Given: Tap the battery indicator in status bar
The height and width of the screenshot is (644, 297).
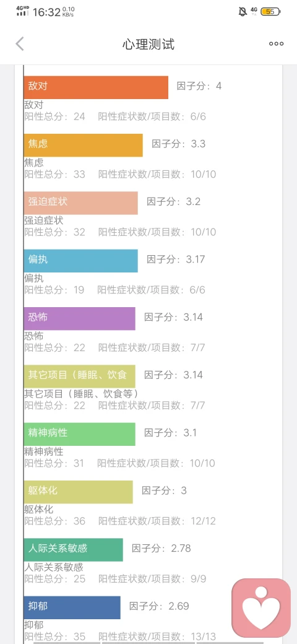Looking at the screenshot, I should click(270, 12).
